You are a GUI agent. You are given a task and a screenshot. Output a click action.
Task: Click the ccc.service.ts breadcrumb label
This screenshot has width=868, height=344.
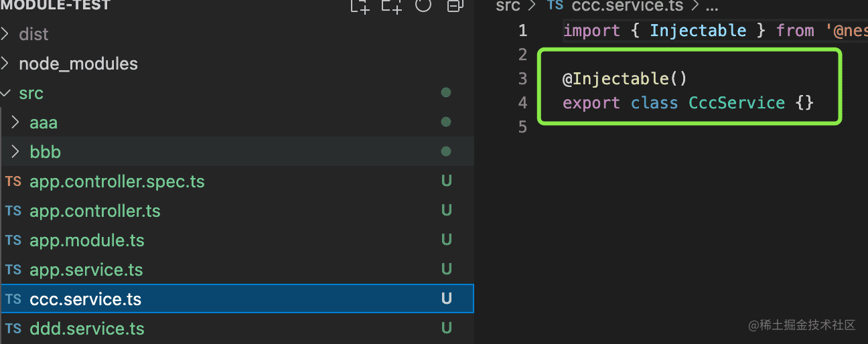tap(626, 6)
